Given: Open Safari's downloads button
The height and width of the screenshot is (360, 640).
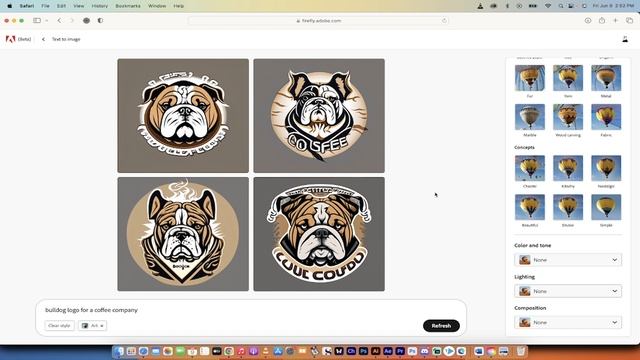Looking at the screenshot, I should [588, 20].
